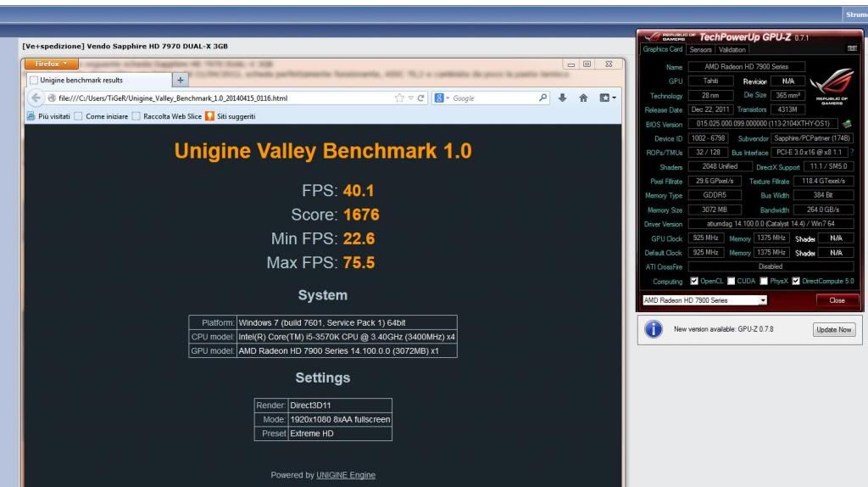Viewport: 868px width, 487px height.
Task: Go to the Firefox home page
Action: (583, 98)
